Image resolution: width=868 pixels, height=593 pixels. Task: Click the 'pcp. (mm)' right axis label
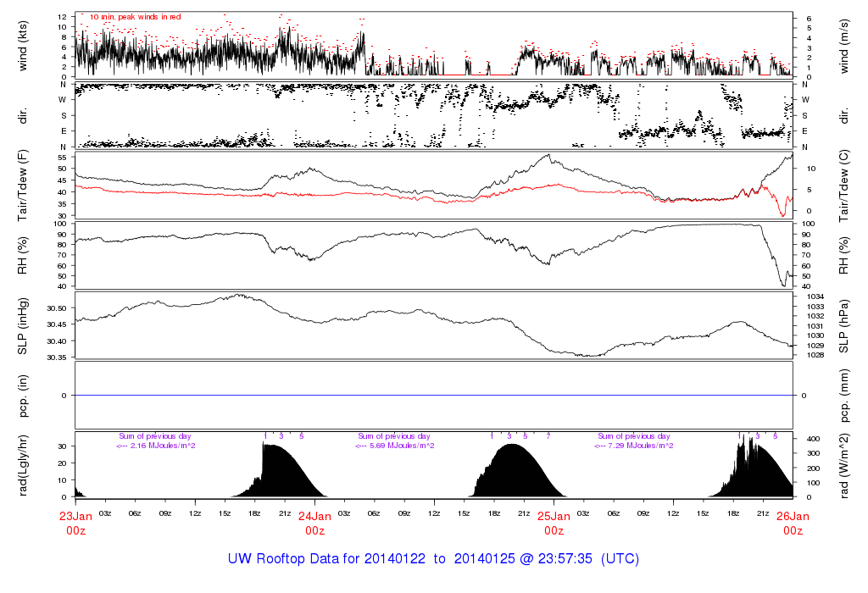tap(843, 396)
